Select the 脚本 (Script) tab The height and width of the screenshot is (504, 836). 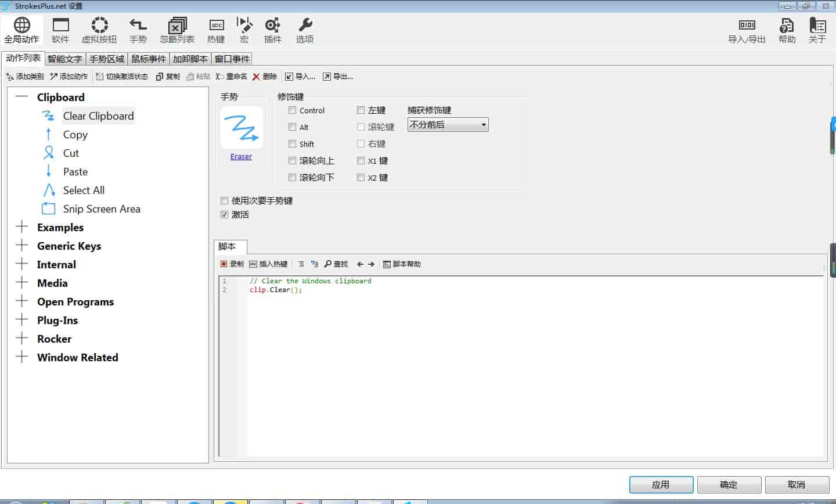230,247
